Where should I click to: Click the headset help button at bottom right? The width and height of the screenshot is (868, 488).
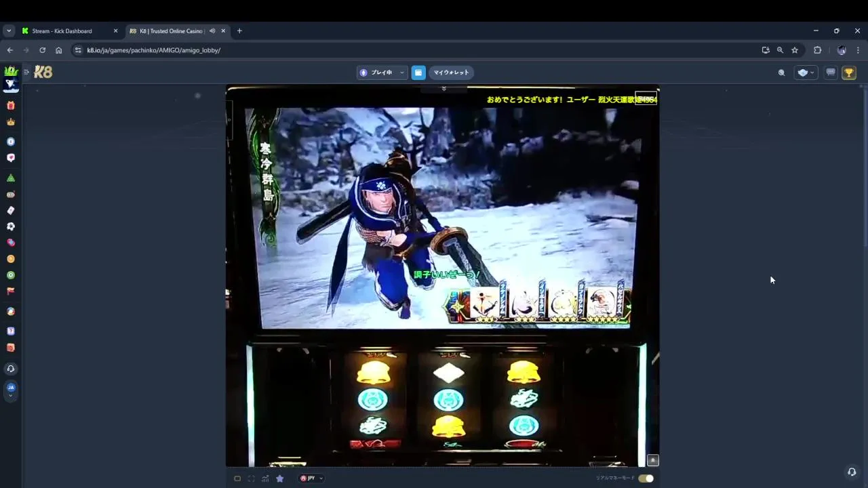pos(852,472)
